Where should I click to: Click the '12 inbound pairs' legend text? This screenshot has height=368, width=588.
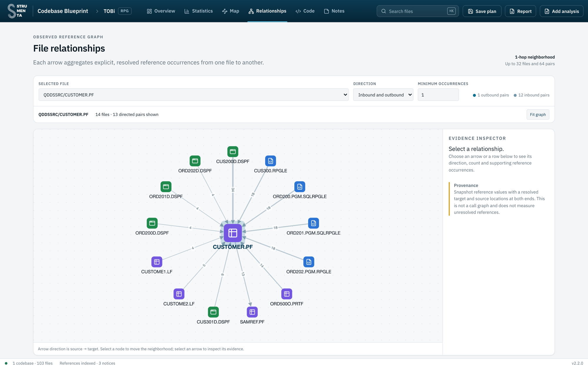pyautogui.click(x=534, y=95)
